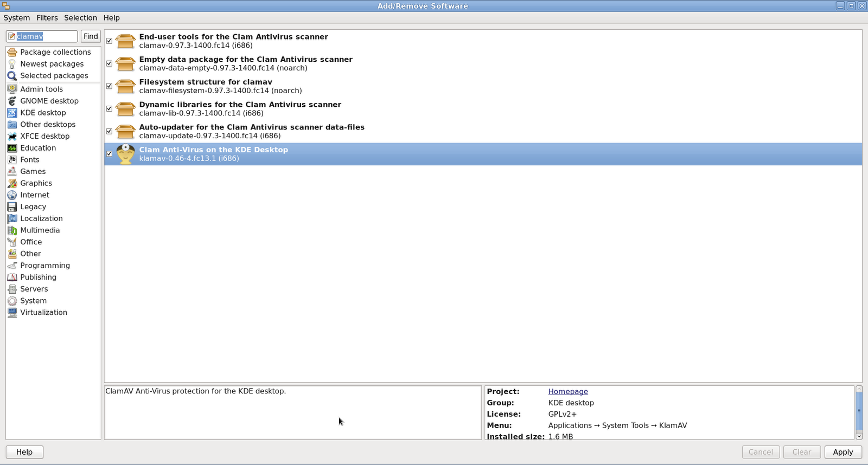Click the Newest packages lightbulb icon
868x465 pixels.
[x=12, y=64]
